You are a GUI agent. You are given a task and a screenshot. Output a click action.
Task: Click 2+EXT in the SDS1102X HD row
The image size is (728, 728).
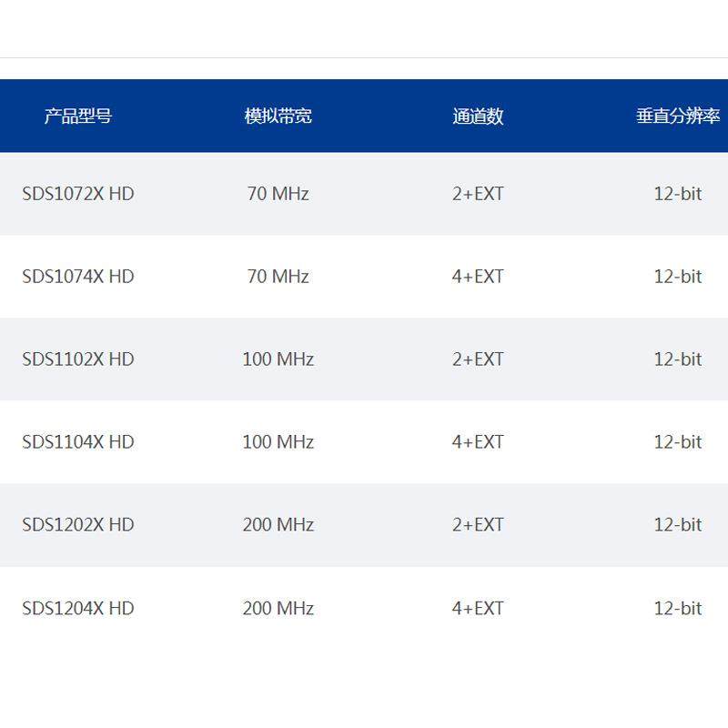[478, 359]
